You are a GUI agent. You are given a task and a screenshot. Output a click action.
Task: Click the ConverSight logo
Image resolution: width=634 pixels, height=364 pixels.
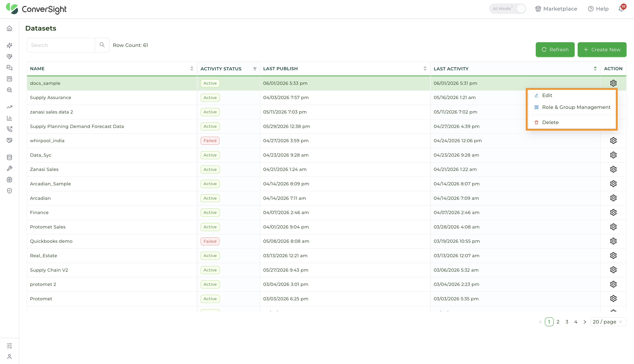(36, 9)
